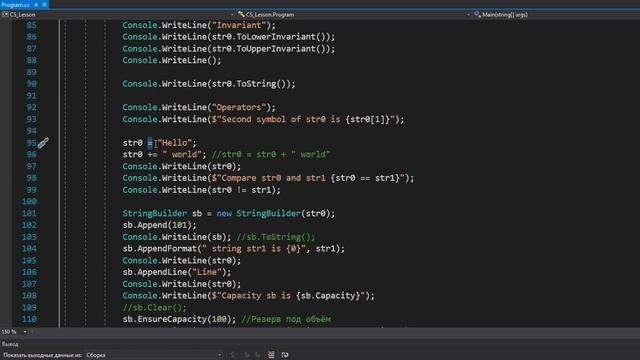Image resolution: width=640 pixels, height=360 pixels.
Task: Click ToString on line 90
Action: point(256,84)
